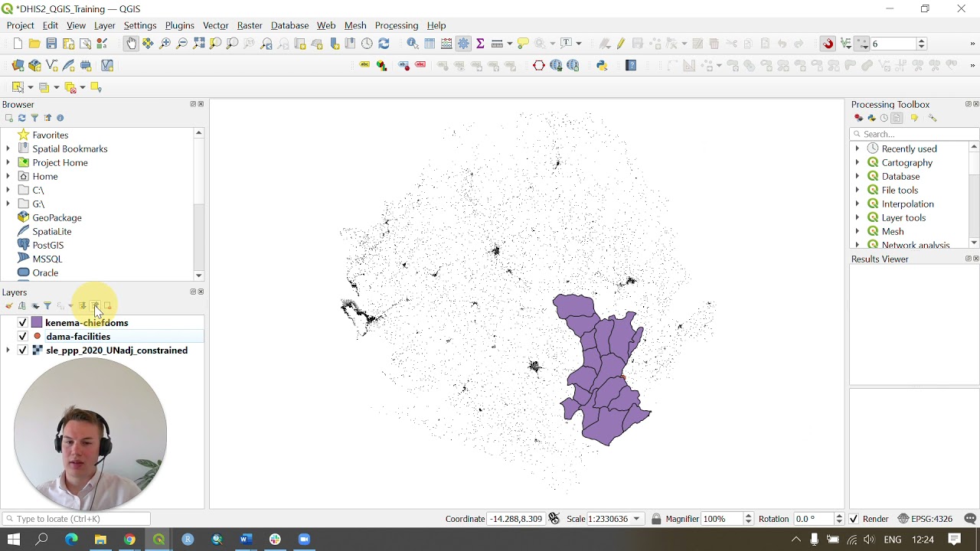This screenshot has width=980, height=551.
Task: Open the Vector menu
Action: point(215,25)
